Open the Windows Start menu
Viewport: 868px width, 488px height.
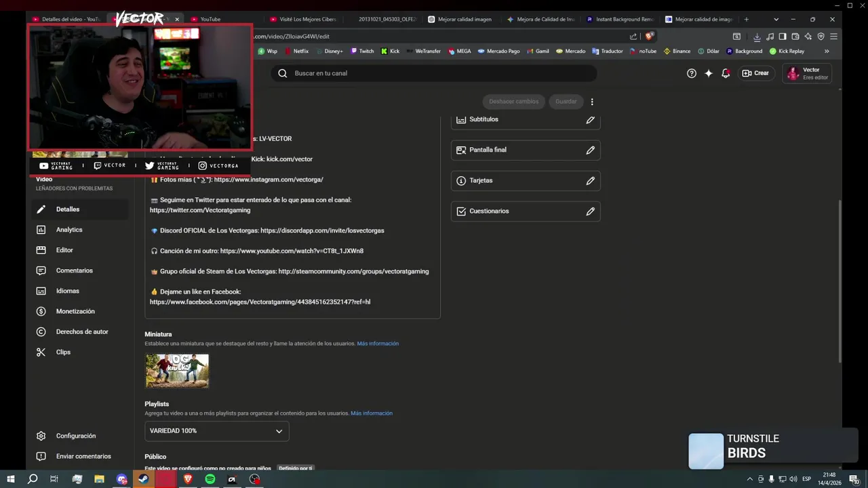click(10, 479)
